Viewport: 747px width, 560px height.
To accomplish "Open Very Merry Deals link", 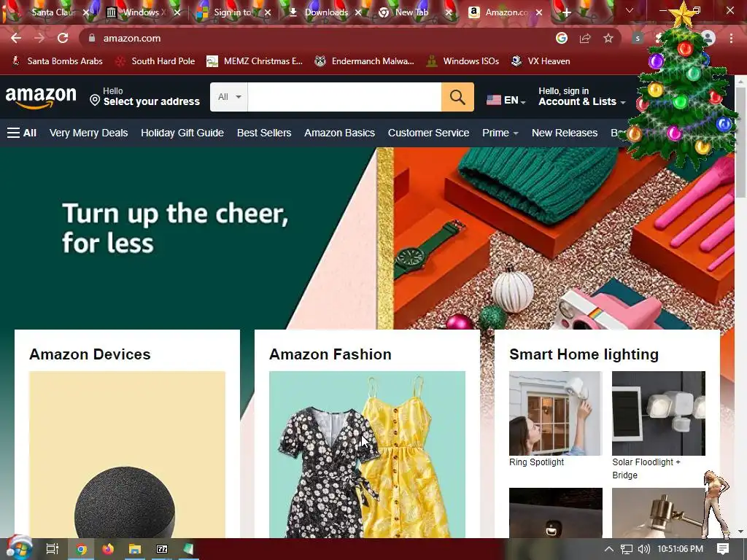I will point(88,133).
